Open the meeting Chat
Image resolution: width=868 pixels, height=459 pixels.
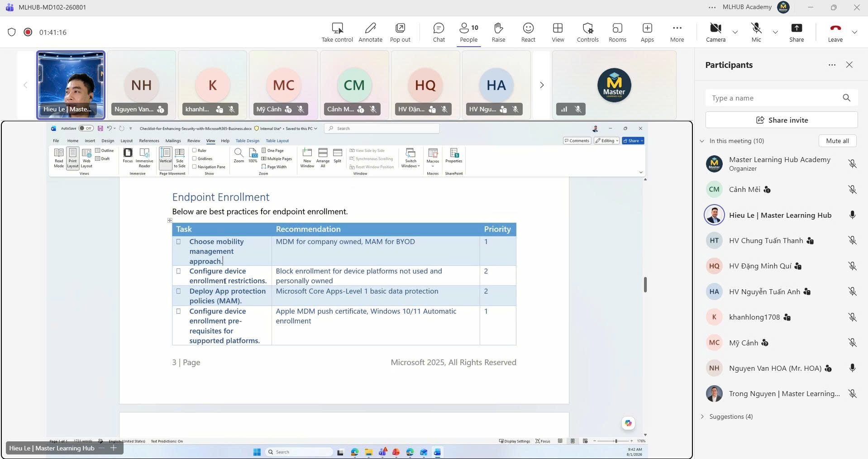(439, 32)
